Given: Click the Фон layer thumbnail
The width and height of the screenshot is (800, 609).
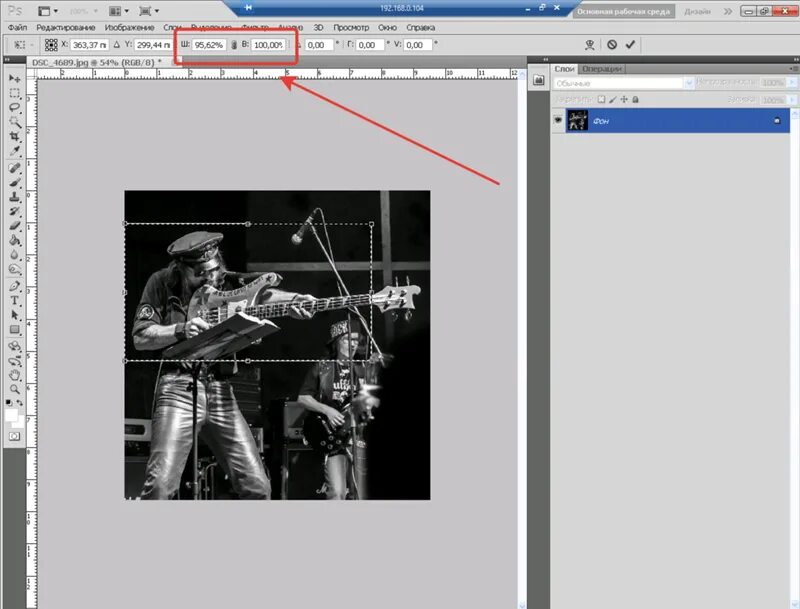Looking at the screenshot, I should point(578,120).
